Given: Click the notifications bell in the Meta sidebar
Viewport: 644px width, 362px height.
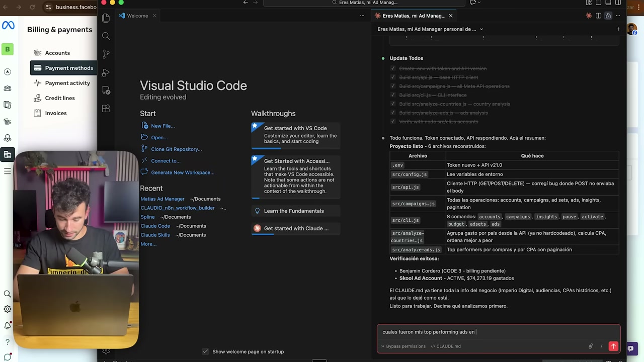Looking at the screenshot, I should click(8, 326).
